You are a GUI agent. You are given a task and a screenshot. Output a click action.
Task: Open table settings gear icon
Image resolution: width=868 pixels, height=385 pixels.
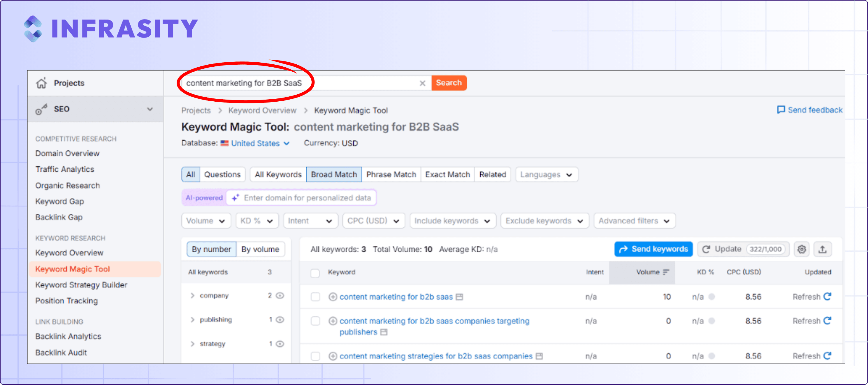[802, 249]
